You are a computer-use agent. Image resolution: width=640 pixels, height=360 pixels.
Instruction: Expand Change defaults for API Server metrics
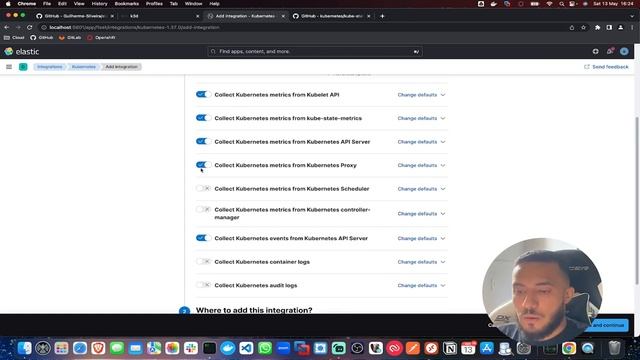pyautogui.click(x=421, y=142)
